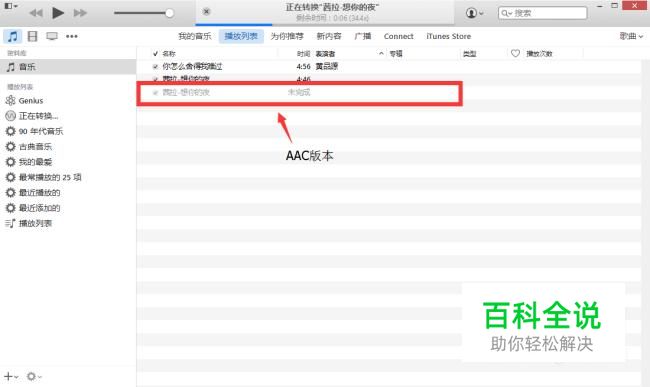This screenshot has width=650, height=387.
Task: Switch to the Music library icon
Action: (12, 36)
